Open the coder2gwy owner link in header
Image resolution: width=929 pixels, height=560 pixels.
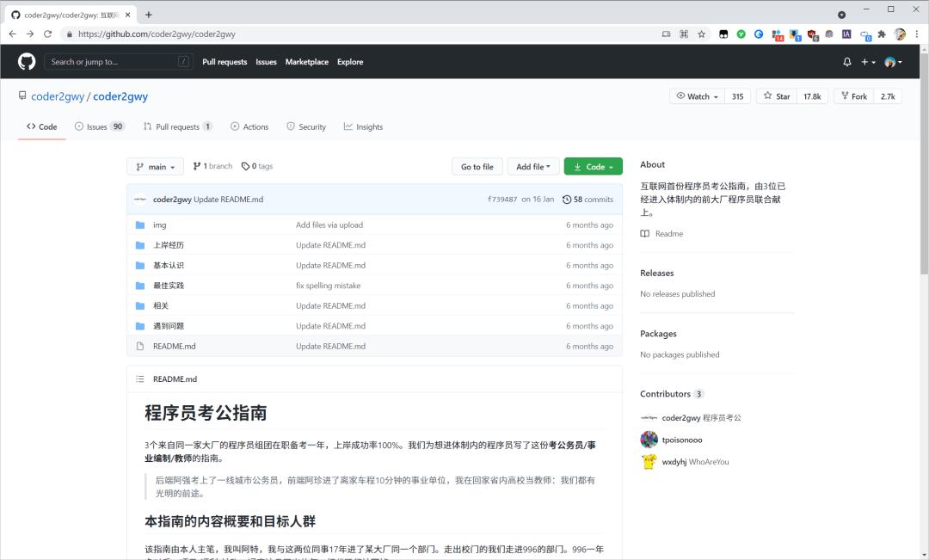pos(58,96)
